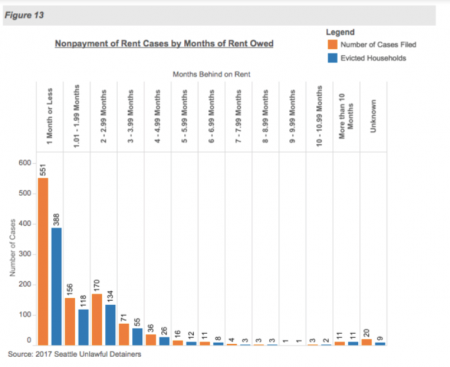Select the Unknown column header

coord(373,116)
